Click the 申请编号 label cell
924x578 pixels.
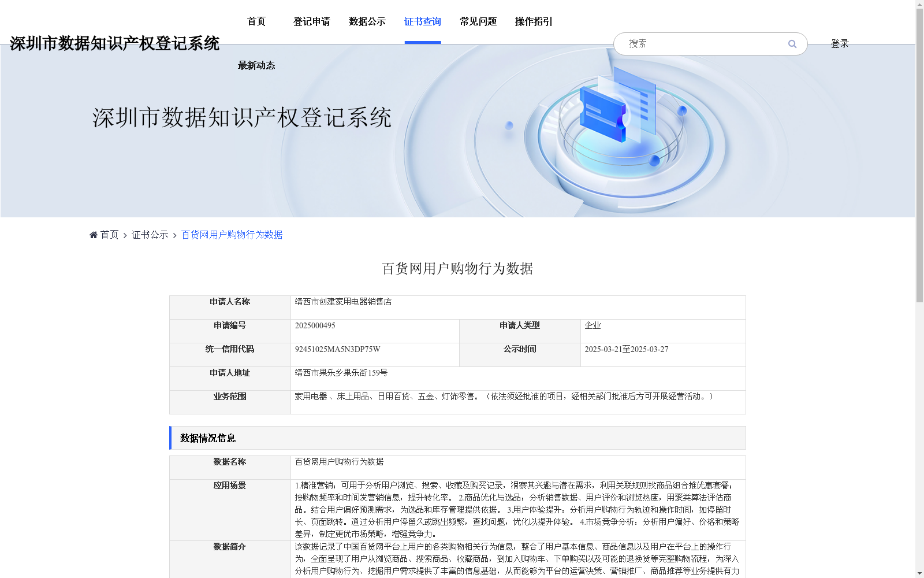(x=230, y=331)
